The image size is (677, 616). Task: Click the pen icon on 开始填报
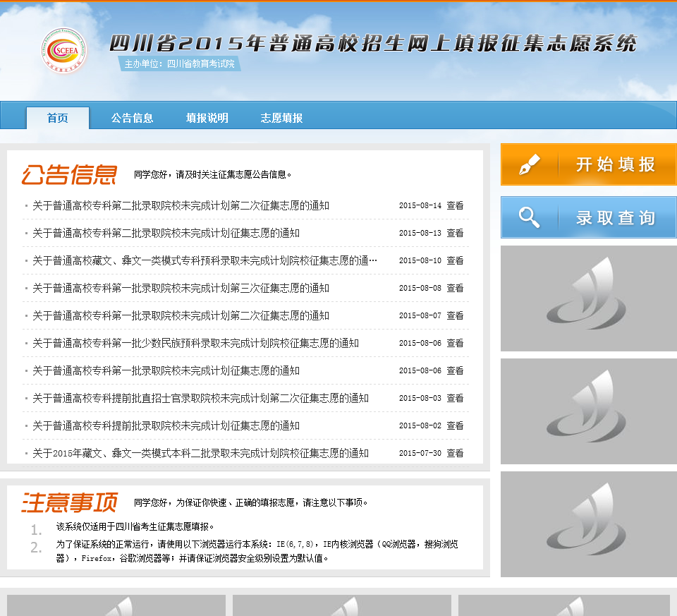point(530,164)
